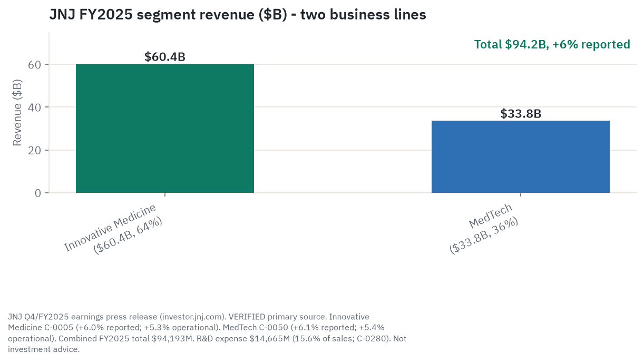Click the y-axis tick label 60
This screenshot has width=644, height=363.
pos(35,64)
